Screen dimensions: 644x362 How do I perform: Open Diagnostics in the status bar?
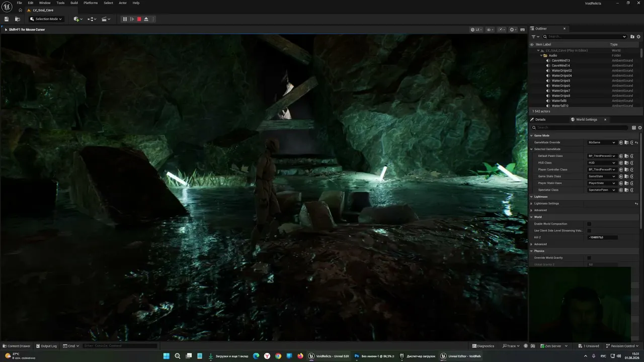point(484,346)
